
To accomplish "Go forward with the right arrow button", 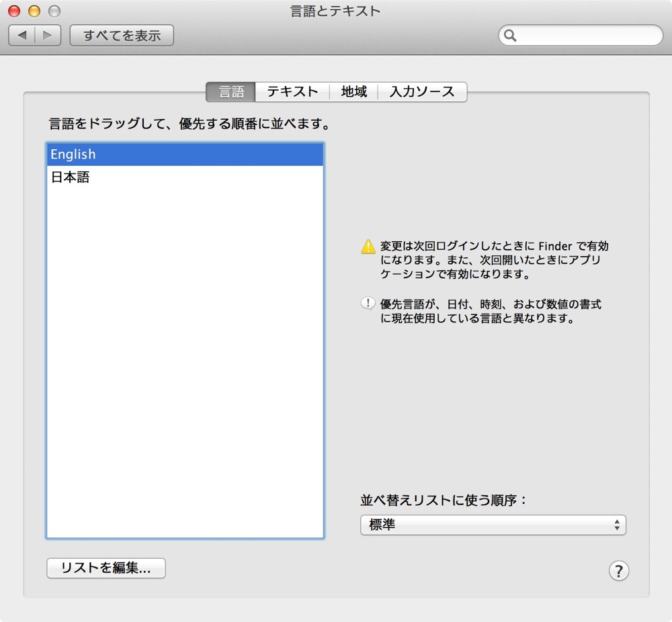I will tap(48, 35).
